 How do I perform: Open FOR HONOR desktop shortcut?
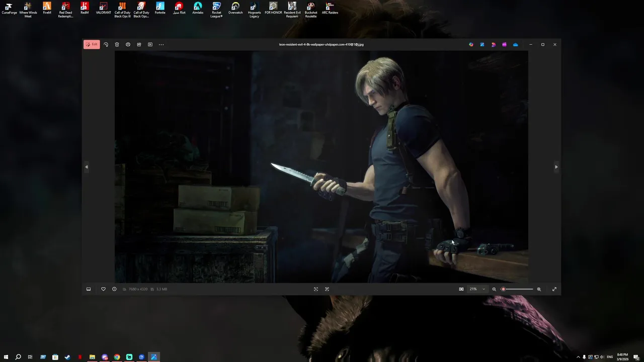[273, 9]
